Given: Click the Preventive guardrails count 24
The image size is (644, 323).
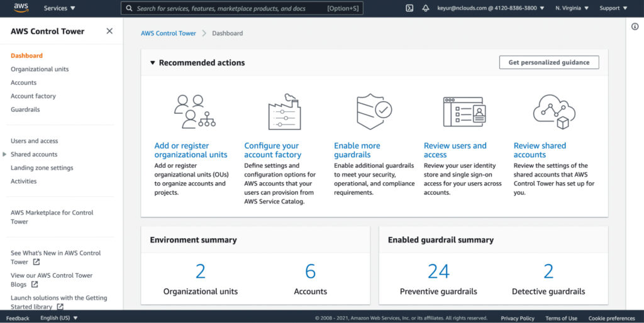Looking at the screenshot, I should [438, 271].
